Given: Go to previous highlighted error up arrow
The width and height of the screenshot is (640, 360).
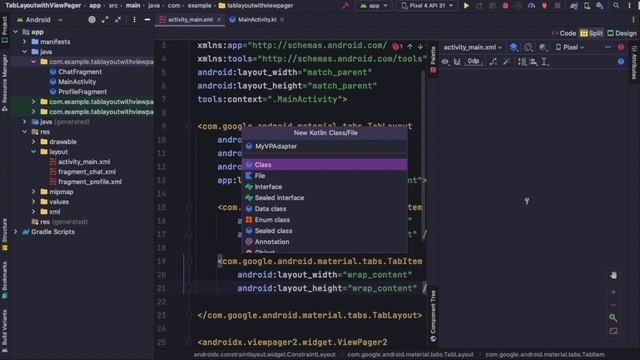Looking at the screenshot, I should click(x=410, y=46).
